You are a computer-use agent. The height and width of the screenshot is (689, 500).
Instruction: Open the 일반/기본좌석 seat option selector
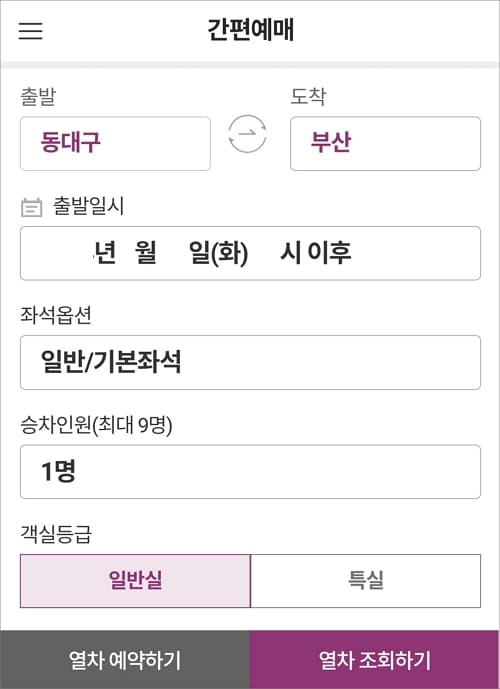pos(250,363)
